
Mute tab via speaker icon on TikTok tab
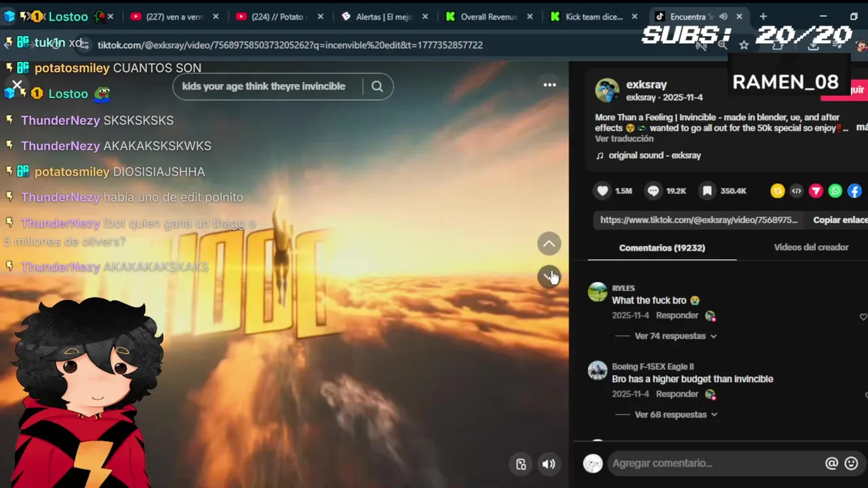[x=724, y=17]
